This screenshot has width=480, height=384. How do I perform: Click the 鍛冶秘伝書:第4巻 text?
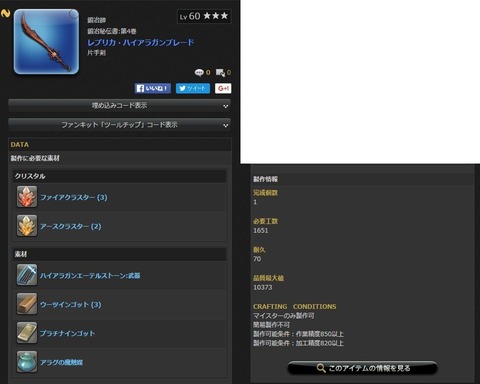coord(112,31)
